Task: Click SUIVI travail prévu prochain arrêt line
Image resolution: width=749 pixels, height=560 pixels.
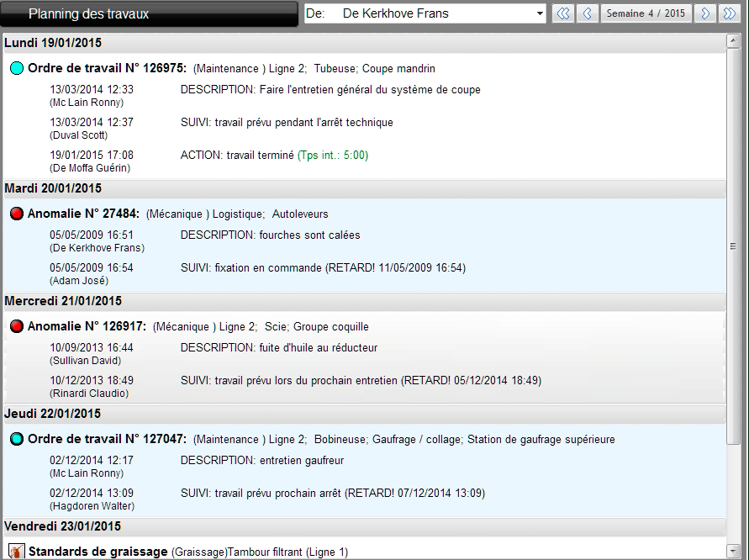Action: (x=333, y=493)
